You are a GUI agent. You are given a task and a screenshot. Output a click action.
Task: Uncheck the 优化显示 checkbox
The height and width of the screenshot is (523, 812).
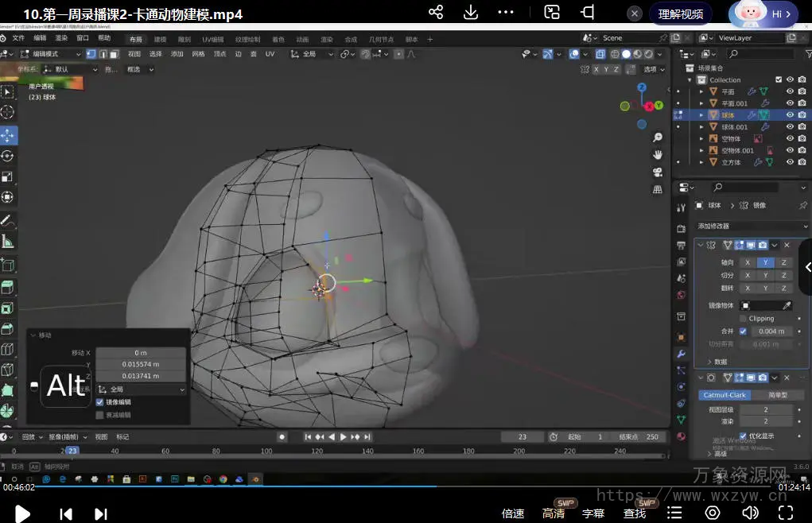pos(743,436)
